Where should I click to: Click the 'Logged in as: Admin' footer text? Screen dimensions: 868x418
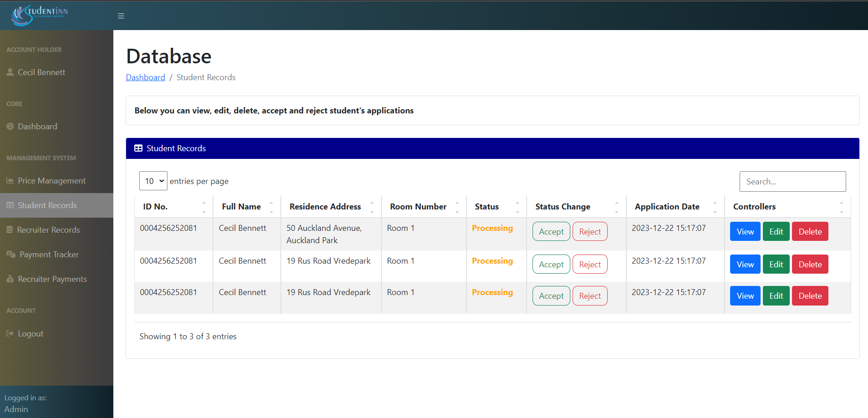click(x=25, y=403)
